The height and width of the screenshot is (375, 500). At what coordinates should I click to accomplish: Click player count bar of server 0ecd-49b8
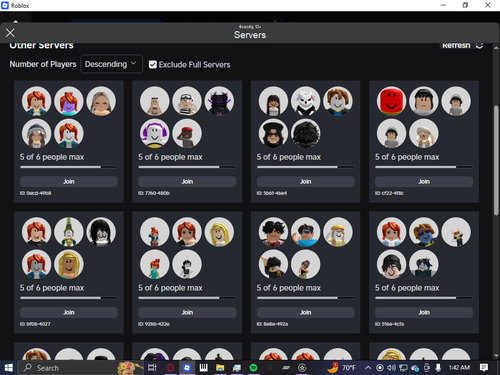coord(69,167)
